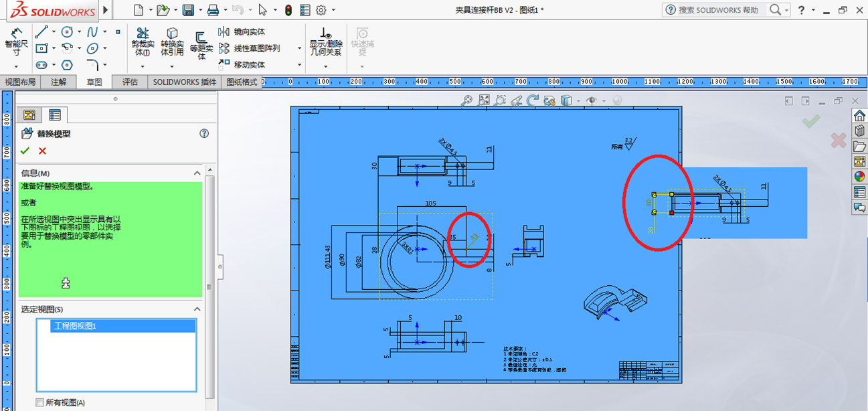Click Offset Entities (等距实体)

[201, 45]
